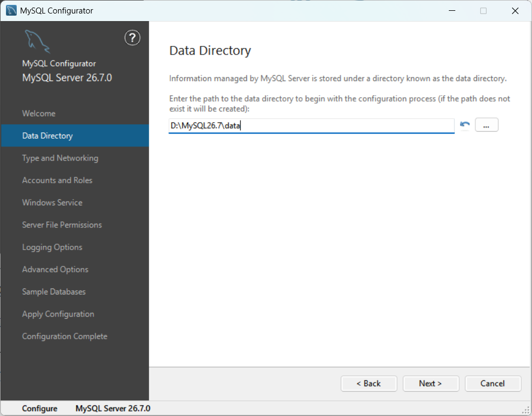The width and height of the screenshot is (532, 416).
Task: Select Windows Service in sidebar
Action: (x=52, y=203)
